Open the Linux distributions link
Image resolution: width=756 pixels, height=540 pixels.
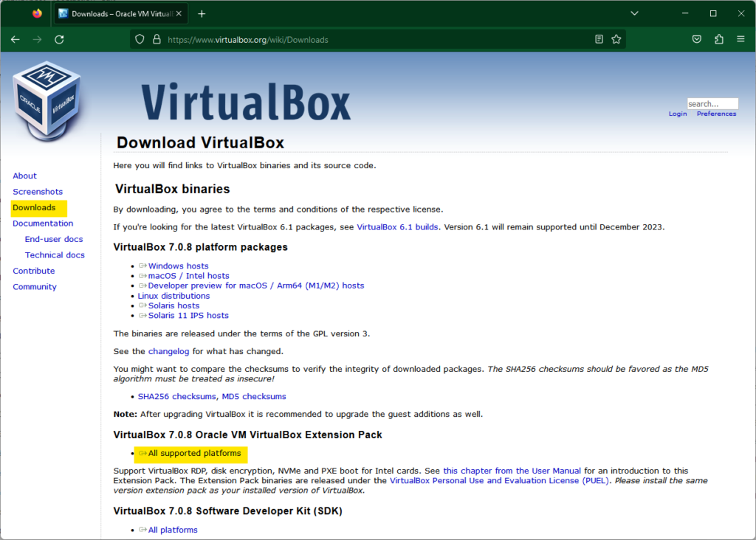click(x=173, y=296)
